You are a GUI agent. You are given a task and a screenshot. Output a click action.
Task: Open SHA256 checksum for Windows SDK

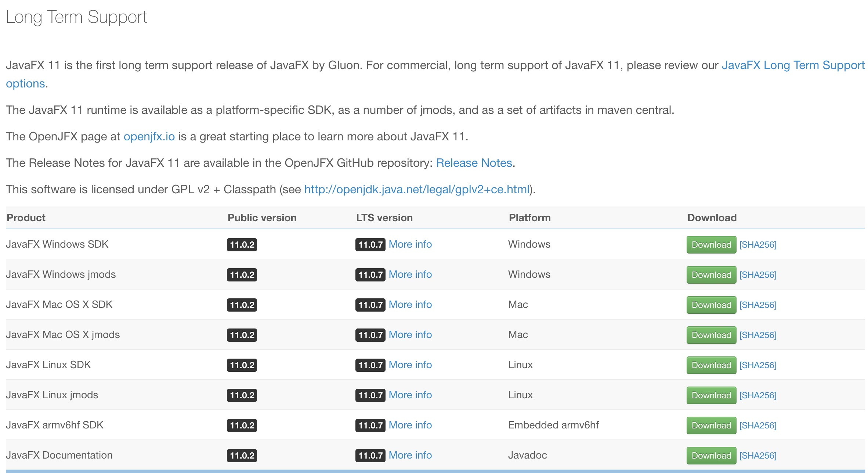click(757, 245)
